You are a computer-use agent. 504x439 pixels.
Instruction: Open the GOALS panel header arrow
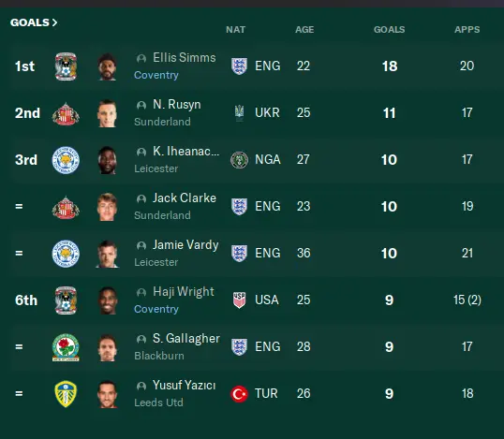tap(54, 22)
